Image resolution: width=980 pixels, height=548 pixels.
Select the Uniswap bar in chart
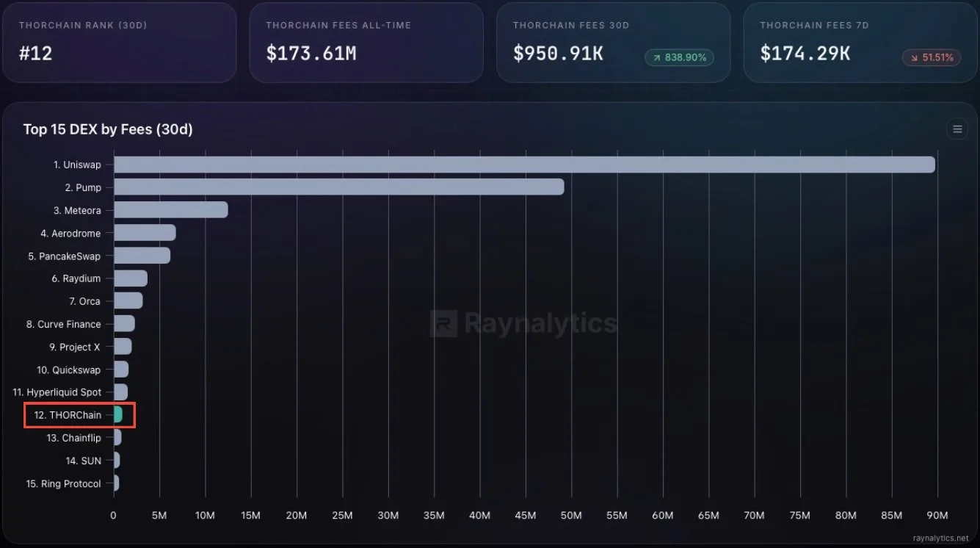tap(524, 165)
